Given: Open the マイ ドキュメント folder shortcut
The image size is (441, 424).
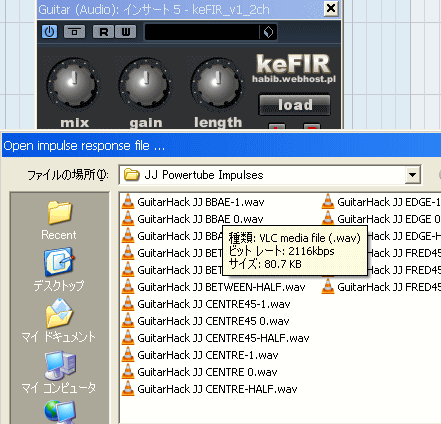Looking at the screenshot, I should 59,321.
